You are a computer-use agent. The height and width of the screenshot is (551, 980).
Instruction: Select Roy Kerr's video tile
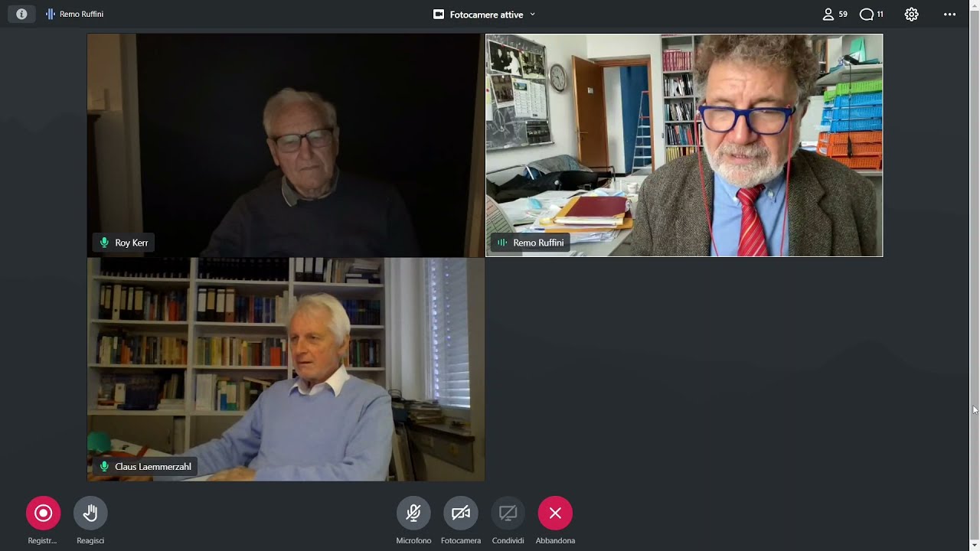click(286, 145)
